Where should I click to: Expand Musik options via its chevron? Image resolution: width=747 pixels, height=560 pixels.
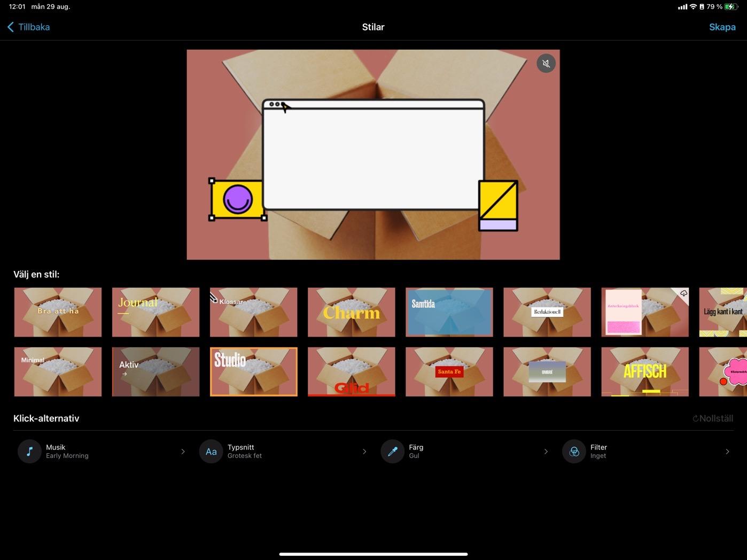183,452
